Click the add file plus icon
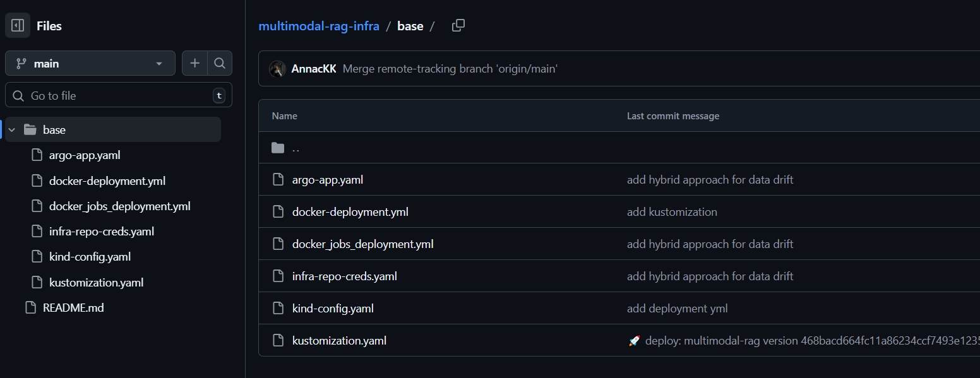This screenshot has width=980, height=378. pyautogui.click(x=194, y=63)
